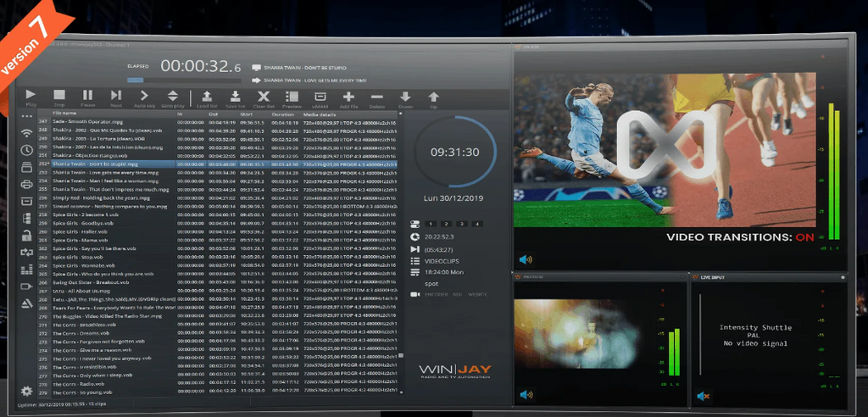Click the triangle logo sidebar icon
Image resolution: width=868 pixels, height=417 pixels.
(x=26, y=303)
